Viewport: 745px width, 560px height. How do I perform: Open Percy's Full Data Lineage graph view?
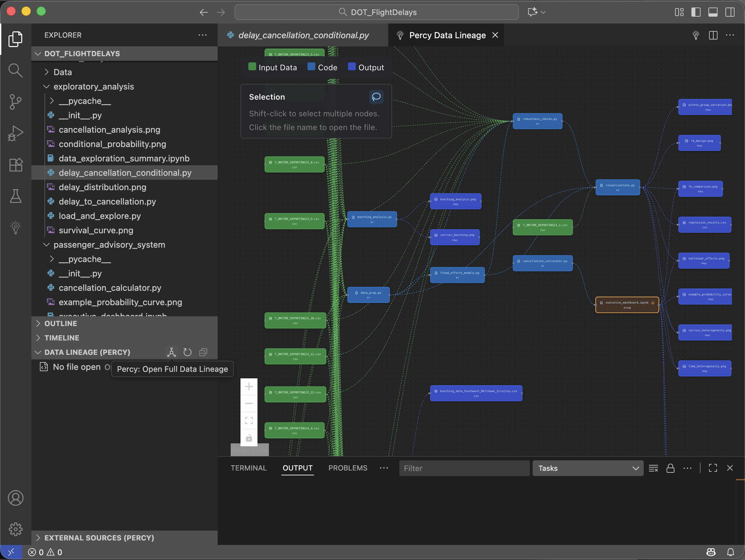click(172, 352)
